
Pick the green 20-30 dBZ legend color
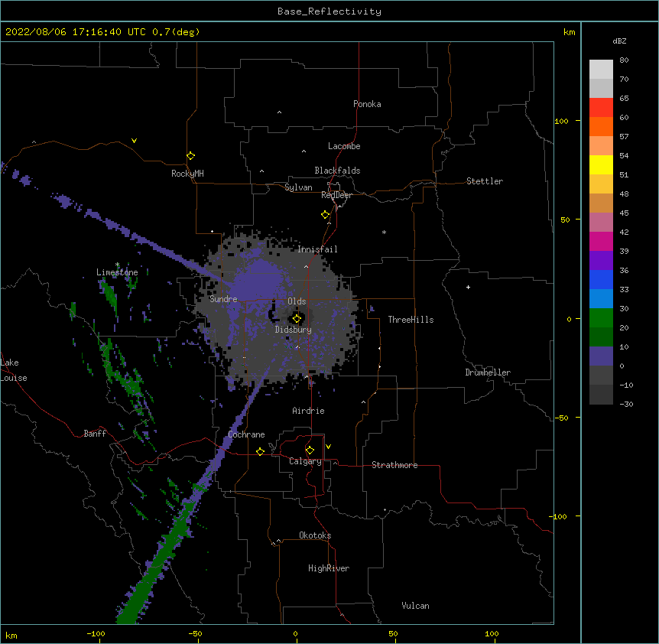coord(601,318)
